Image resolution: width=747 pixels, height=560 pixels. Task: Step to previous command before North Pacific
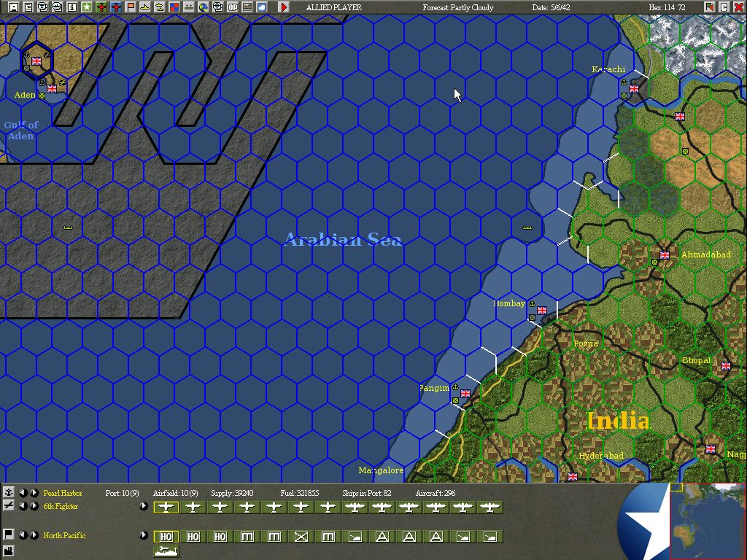click(x=23, y=535)
